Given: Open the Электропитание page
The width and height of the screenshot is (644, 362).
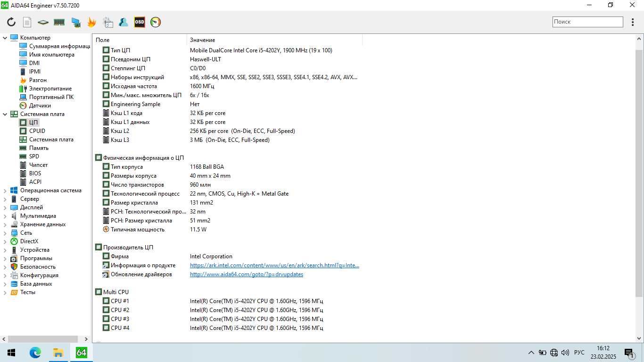Looking at the screenshot, I should 45,89.
